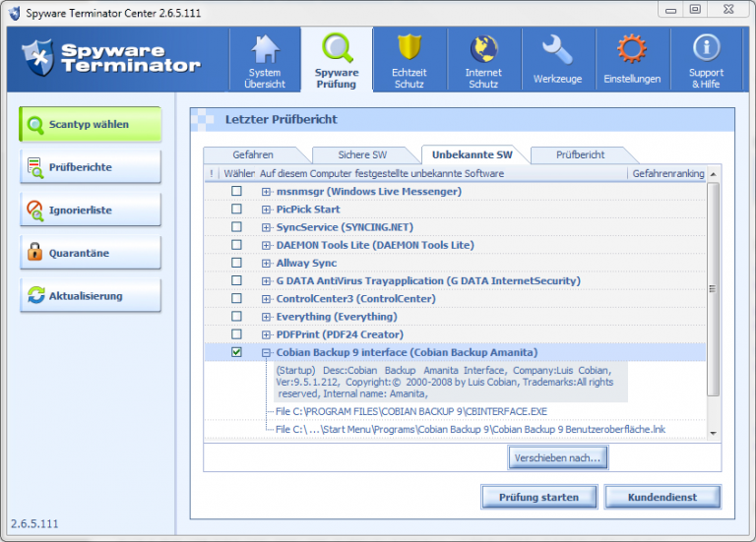Click the Prüfung starten button

tap(539, 497)
